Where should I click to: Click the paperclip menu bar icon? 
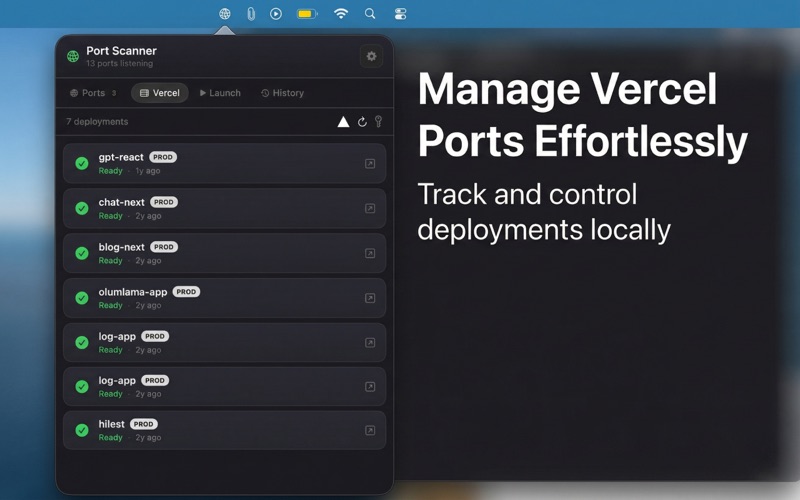pyautogui.click(x=251, y=14)
